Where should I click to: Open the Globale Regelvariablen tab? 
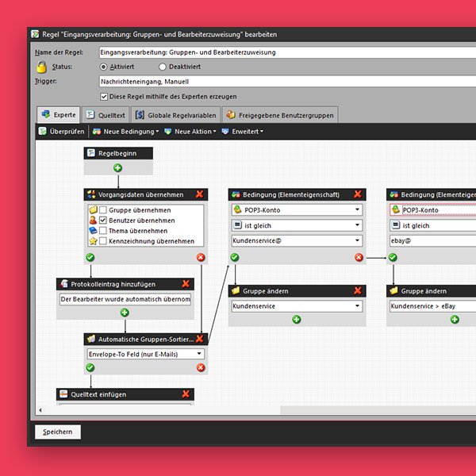[175, 115]
